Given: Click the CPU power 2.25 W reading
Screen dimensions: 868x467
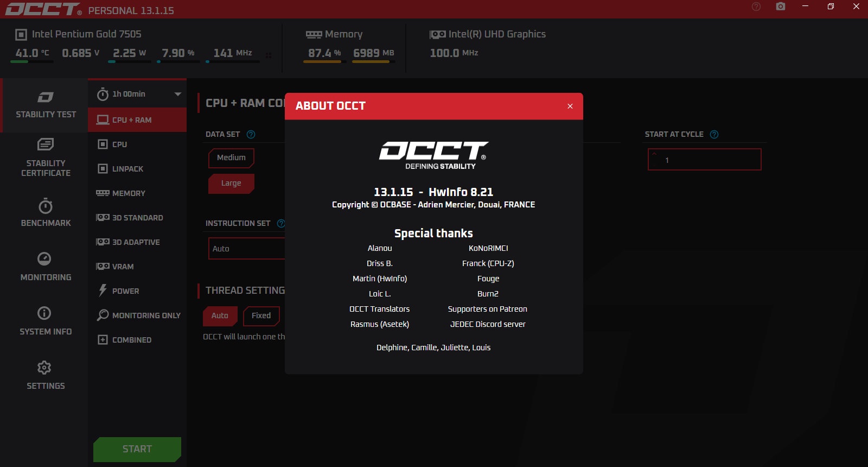Looking at the screenshot, I should click(130, 53).
